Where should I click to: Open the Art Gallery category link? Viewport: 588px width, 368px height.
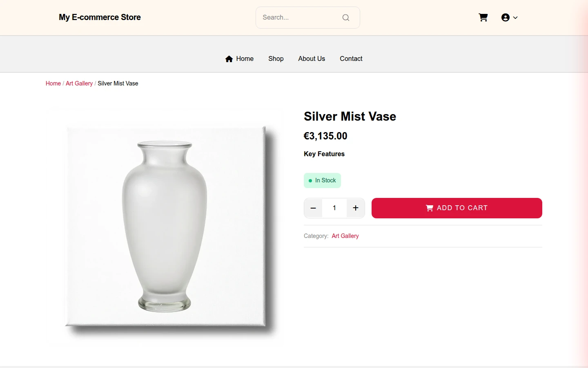click(x=345, y=236)
